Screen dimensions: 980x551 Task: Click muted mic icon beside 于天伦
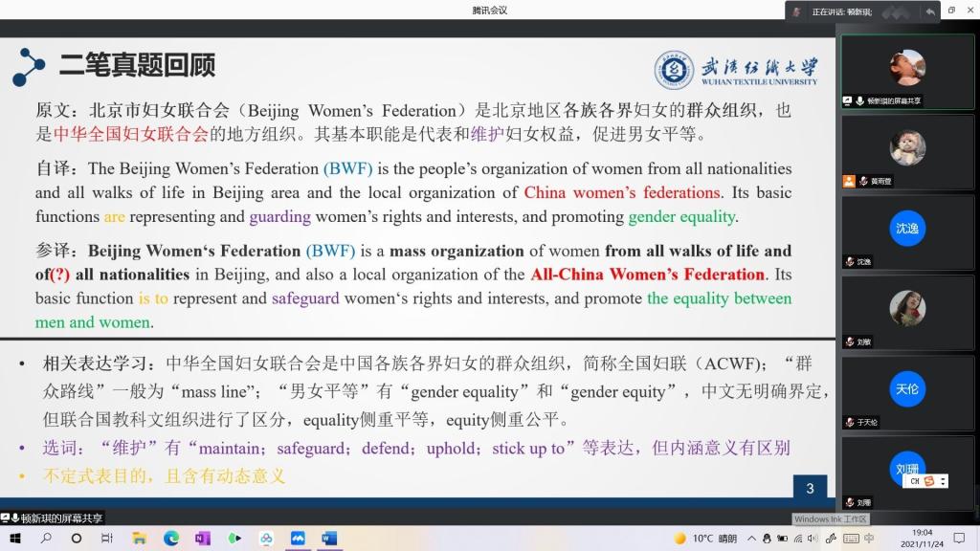click(849, 422)
